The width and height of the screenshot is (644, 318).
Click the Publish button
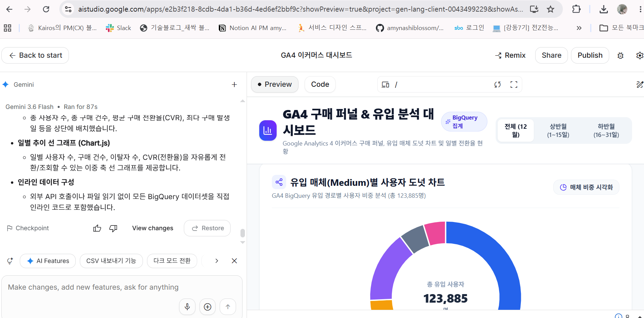click(590, 55)
